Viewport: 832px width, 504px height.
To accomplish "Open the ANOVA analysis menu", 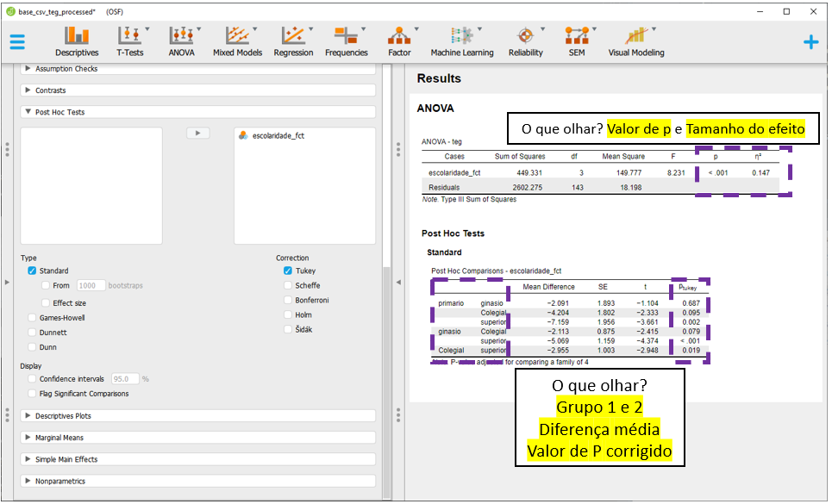I will pyautogui.click(x=181, y=41).
